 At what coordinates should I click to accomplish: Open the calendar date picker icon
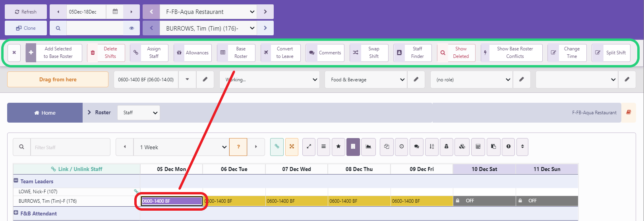click(x=115, y=12)
